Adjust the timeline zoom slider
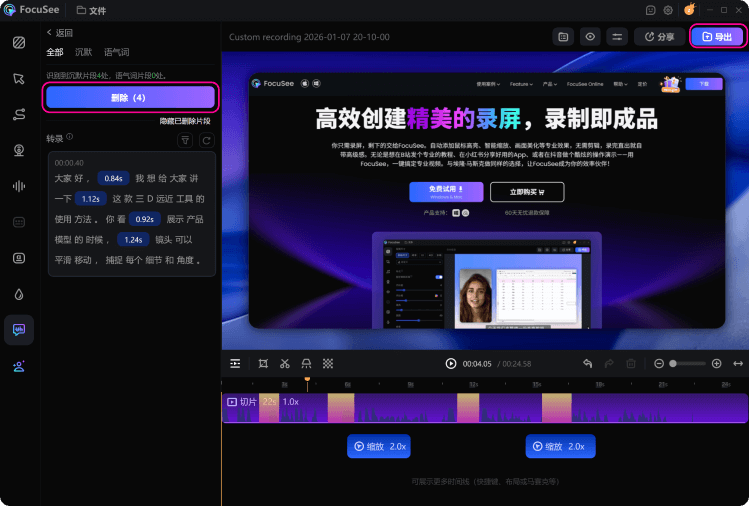The height and width of the screenshot is (506, 749). 687,364
